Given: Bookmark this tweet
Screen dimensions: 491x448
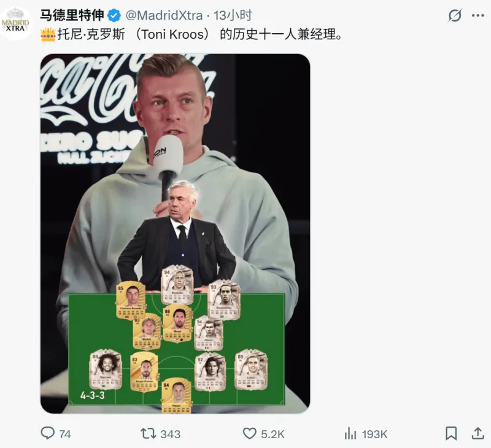Looking at the screenshot, I should [x=451, y=434].
